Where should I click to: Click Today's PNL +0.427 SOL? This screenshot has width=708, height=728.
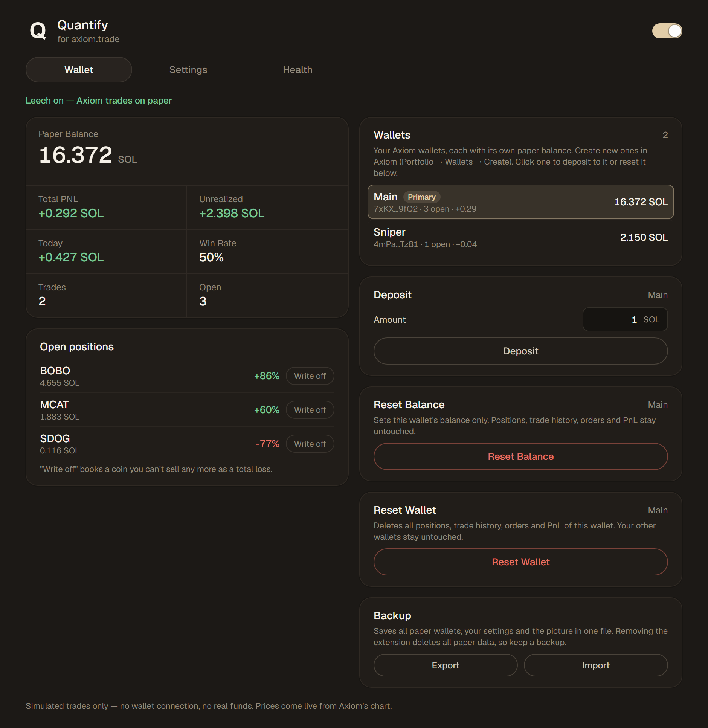(x=71, y=257)
